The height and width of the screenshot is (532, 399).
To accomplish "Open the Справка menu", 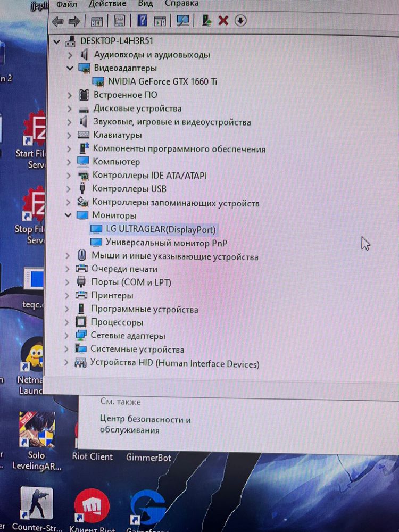I will tap(182, 4).
